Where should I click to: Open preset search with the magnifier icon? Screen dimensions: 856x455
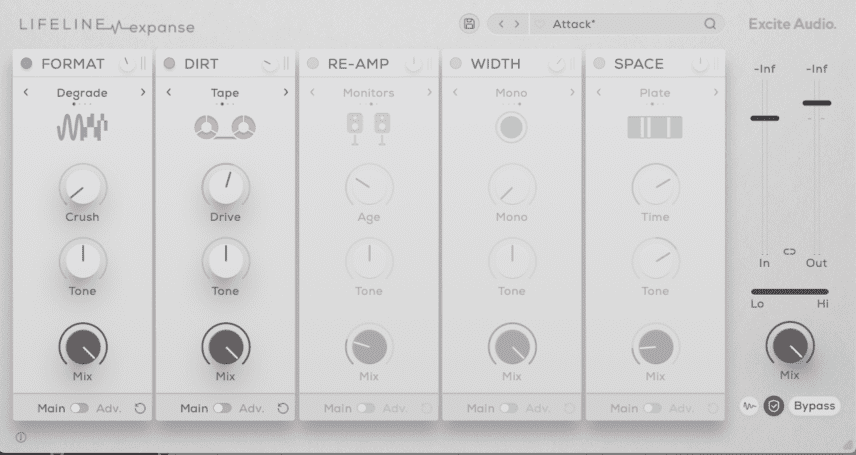point(710,23)
